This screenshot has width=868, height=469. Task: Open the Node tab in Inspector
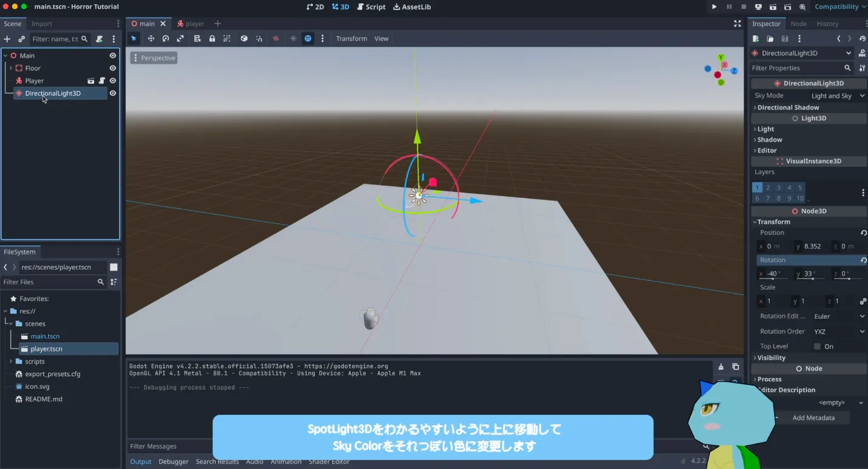[798, 24]
